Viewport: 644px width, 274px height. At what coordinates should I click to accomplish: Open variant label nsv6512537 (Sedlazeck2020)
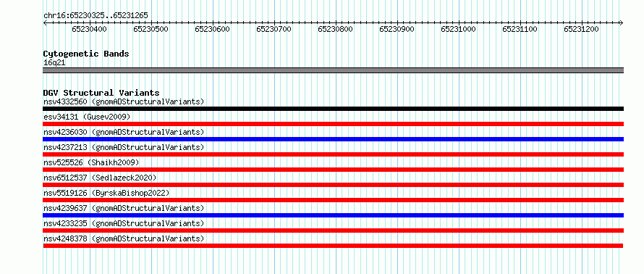pos(100,178)
